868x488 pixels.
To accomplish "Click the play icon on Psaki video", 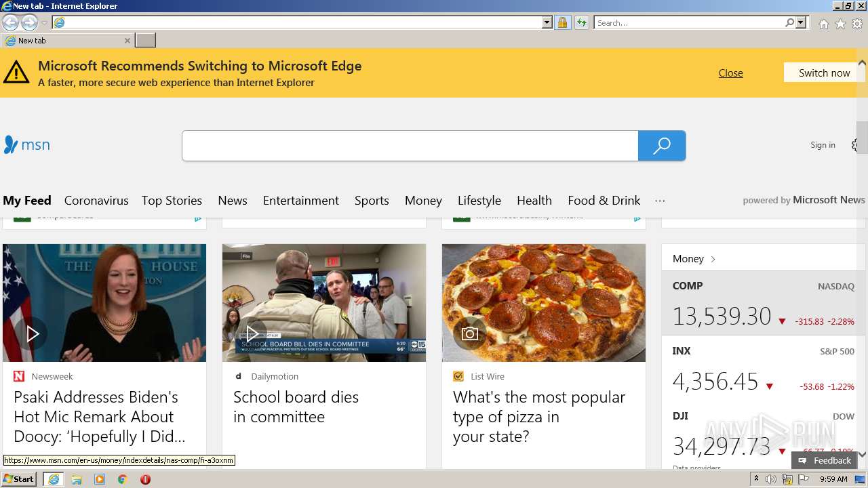I will [32, 333].
